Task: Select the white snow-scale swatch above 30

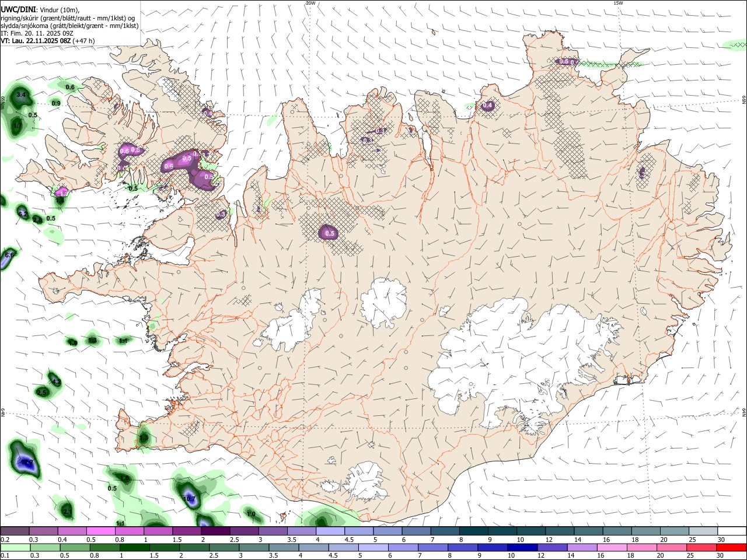Action: coord(732,531)
